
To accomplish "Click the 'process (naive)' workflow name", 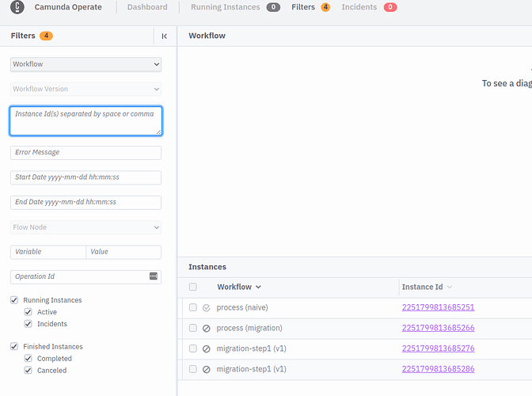I will [x=242, y=307].
